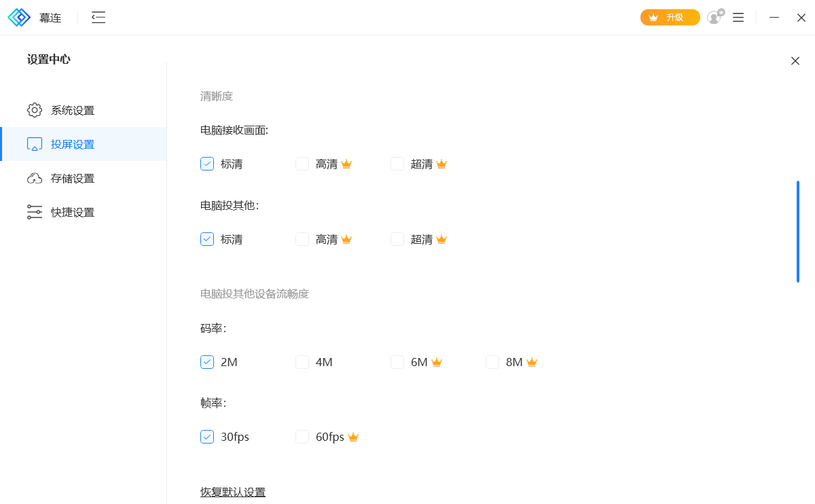Image resolution: width=815 pixels, height=504 pixels.
Task: Click the 清晰度 section label
Action: pos(217,96)
